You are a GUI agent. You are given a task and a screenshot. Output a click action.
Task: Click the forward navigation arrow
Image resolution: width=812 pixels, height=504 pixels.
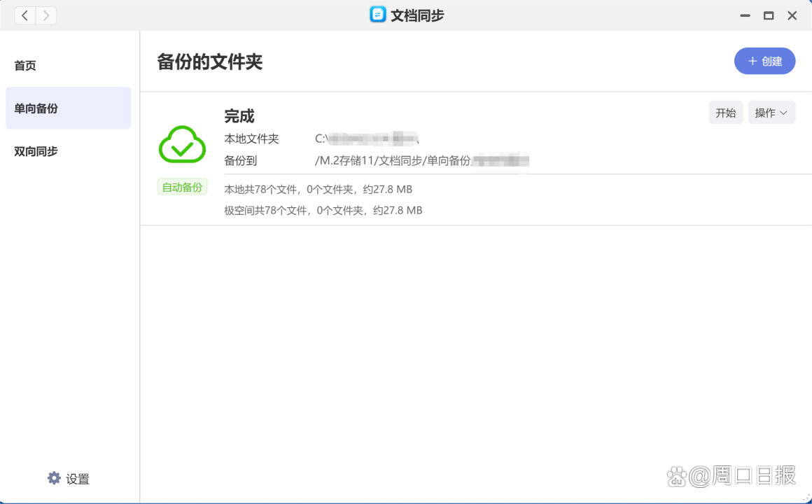[45, 15]
